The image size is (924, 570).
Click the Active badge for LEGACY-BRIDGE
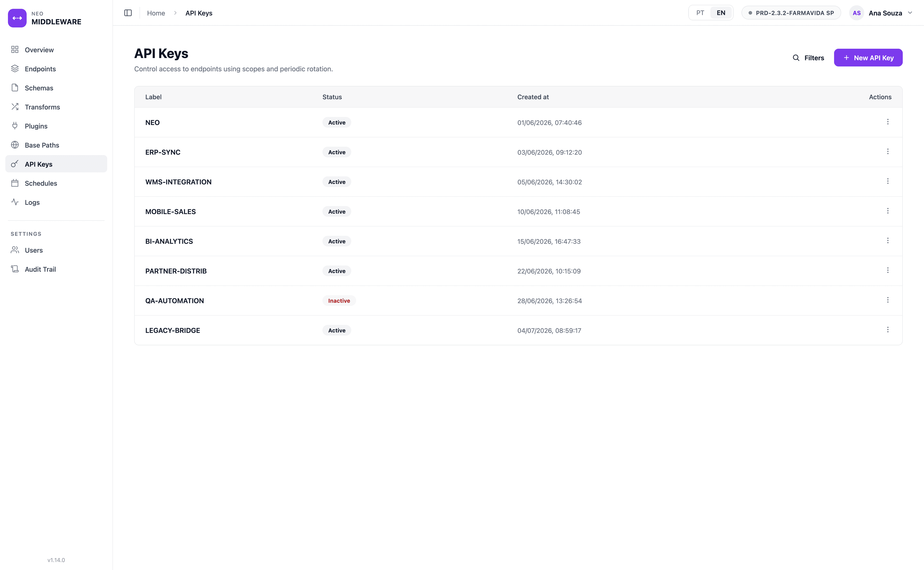337,330
